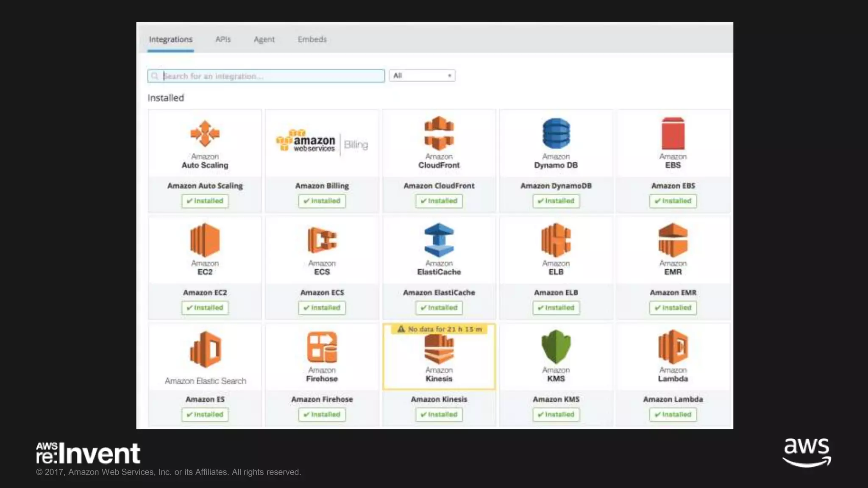Click the Amazon DynamoDB tile title

tap(556, 186)
